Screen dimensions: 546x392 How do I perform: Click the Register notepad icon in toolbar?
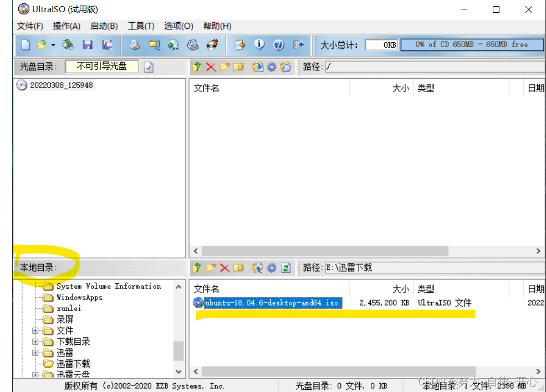tap(240, 45)
